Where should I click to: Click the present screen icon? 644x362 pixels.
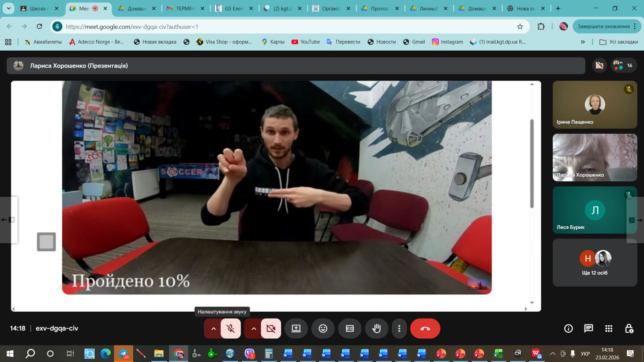[x=296, y=329]
